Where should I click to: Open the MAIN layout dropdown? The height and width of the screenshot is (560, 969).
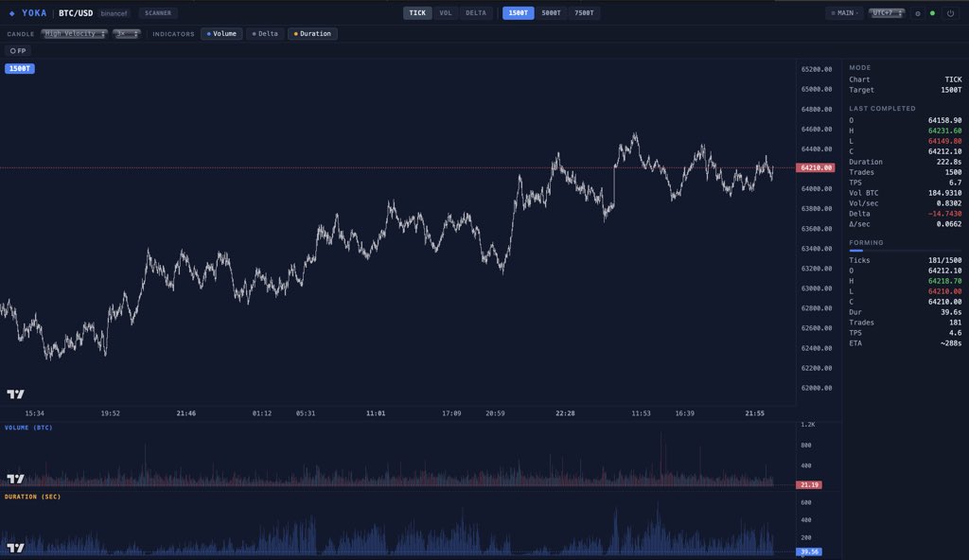[x=844, y=13]
